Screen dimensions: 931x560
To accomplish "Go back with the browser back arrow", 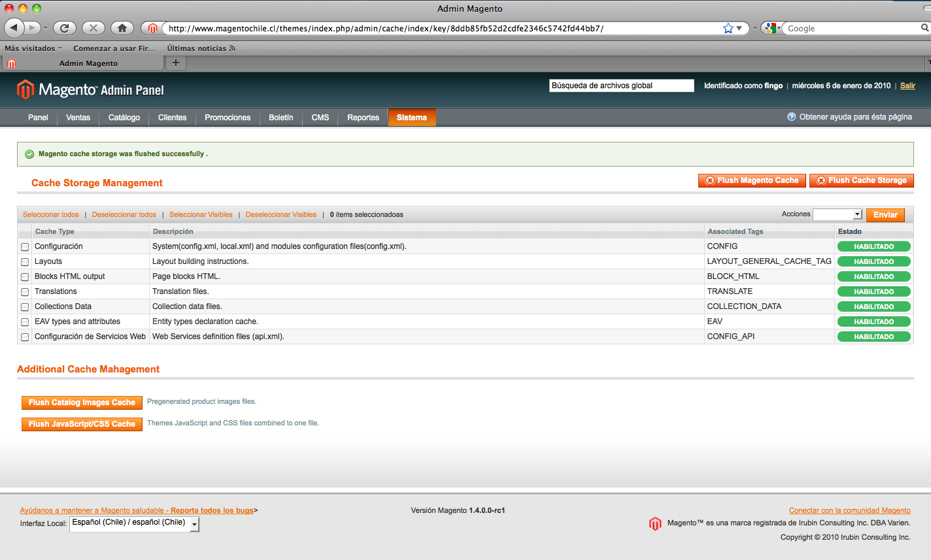I will [14, 28].
